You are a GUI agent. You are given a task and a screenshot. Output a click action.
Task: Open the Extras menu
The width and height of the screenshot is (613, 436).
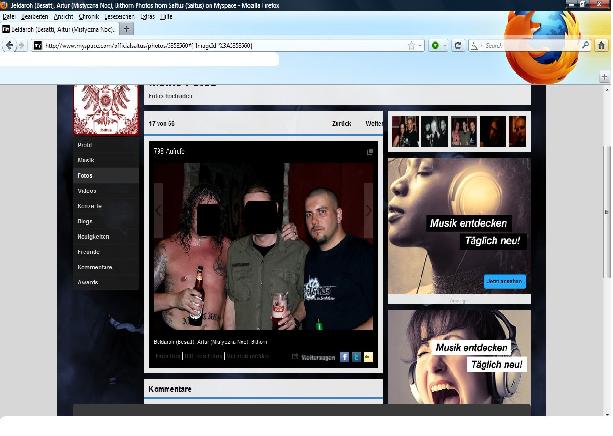(x=148, y=17)
